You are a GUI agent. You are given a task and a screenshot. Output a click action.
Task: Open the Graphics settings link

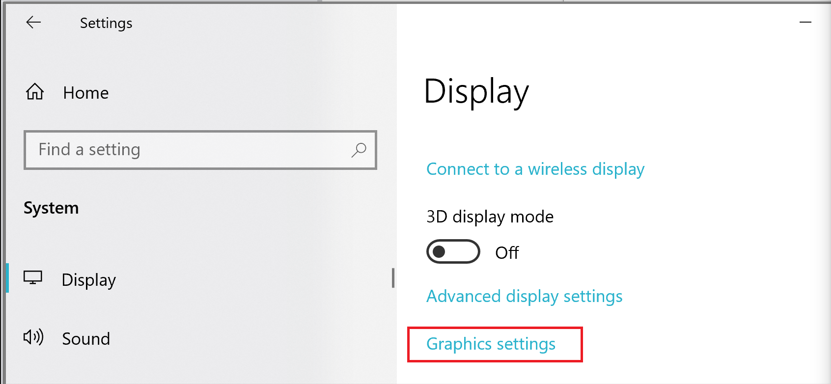tap(491, 344)
